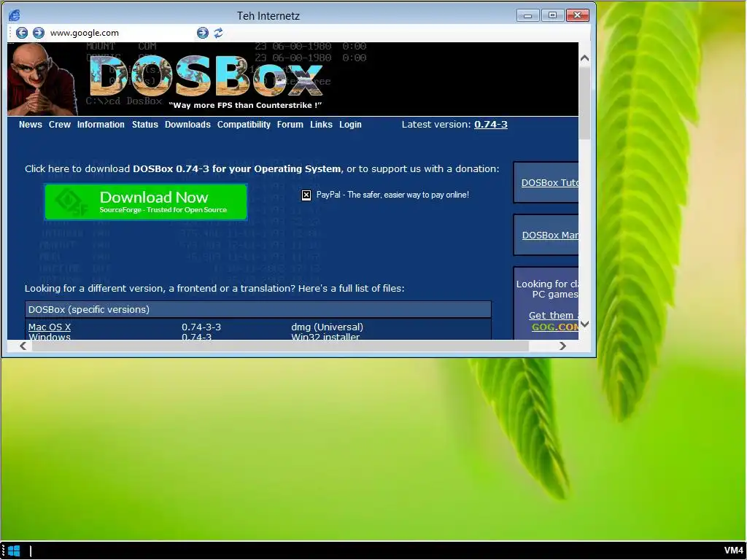Minimize the Teh Internetz window

coord(528,16)
